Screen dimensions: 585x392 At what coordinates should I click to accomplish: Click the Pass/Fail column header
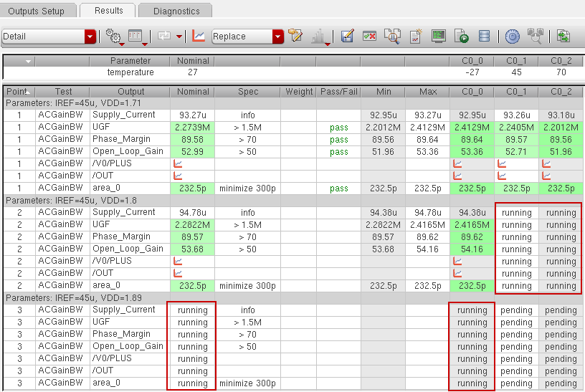(337, 92)
